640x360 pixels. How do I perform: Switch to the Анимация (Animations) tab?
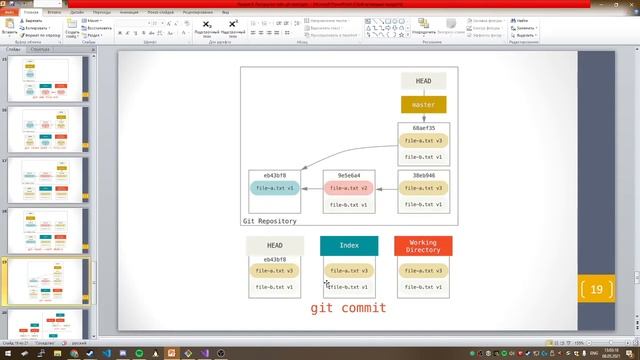(x=129, y=12)
